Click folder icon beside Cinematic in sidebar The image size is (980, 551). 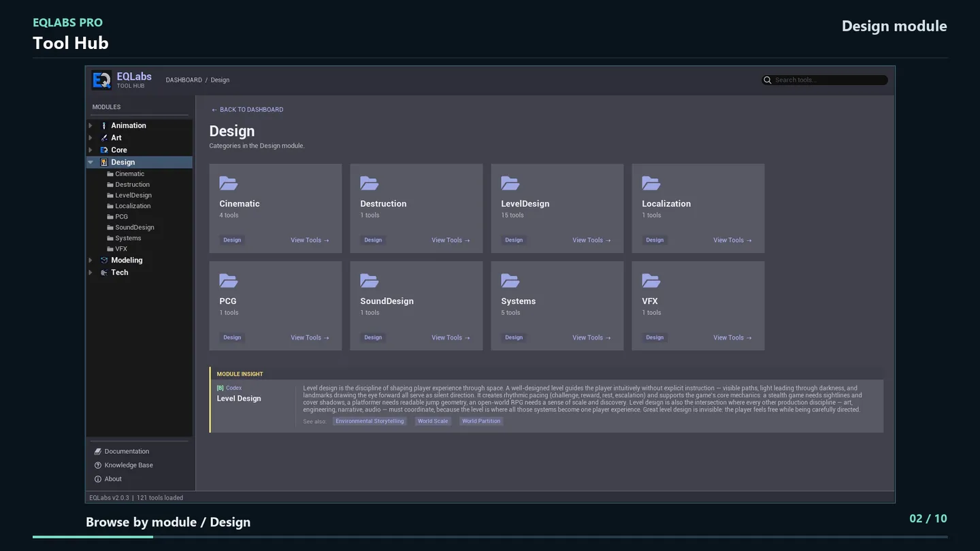pos(110,174)
